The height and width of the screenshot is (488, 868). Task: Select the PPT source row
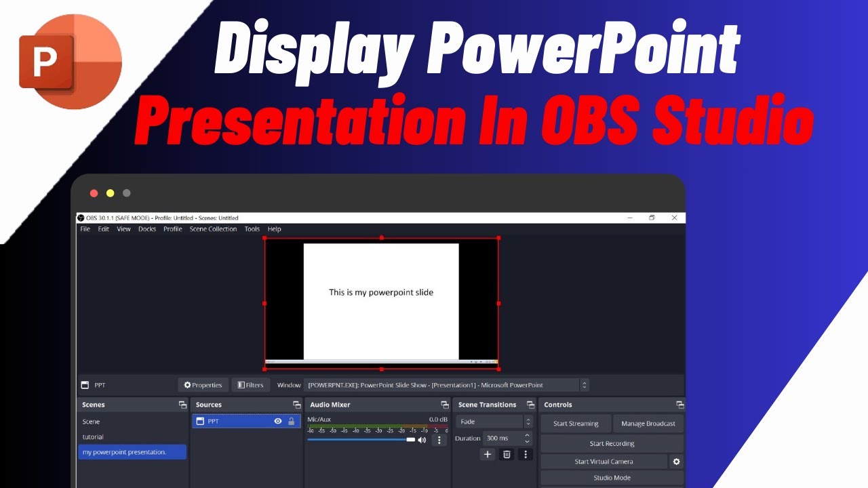pos(246,421)
